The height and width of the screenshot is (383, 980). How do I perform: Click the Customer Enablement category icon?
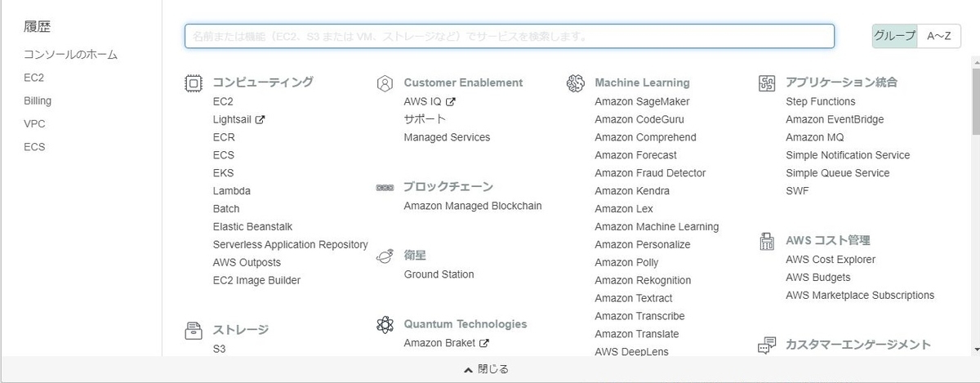(x=385, y=82)
